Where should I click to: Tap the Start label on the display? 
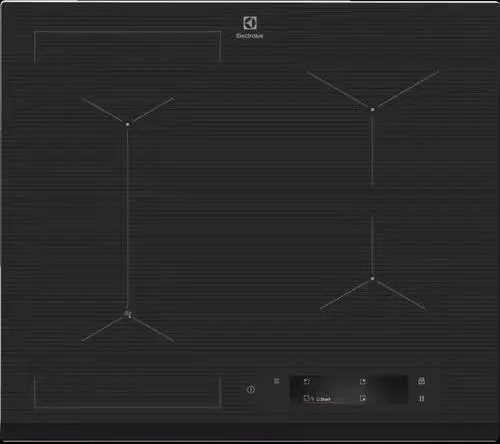(x=323, y=399)
